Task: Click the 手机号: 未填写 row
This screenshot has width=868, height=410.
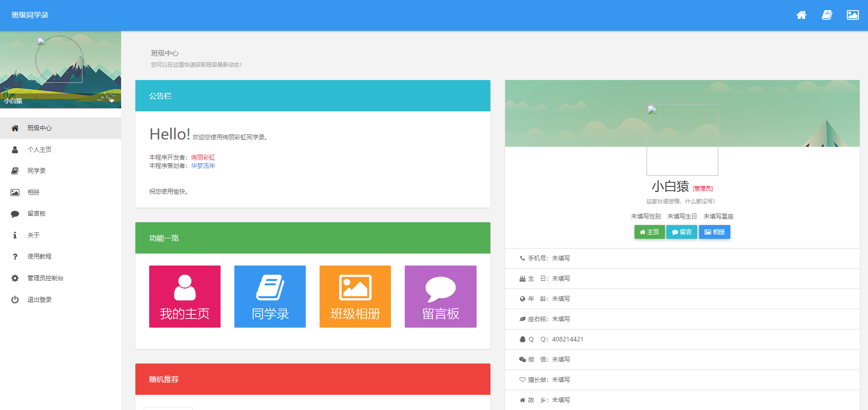Action: [682, 258]
